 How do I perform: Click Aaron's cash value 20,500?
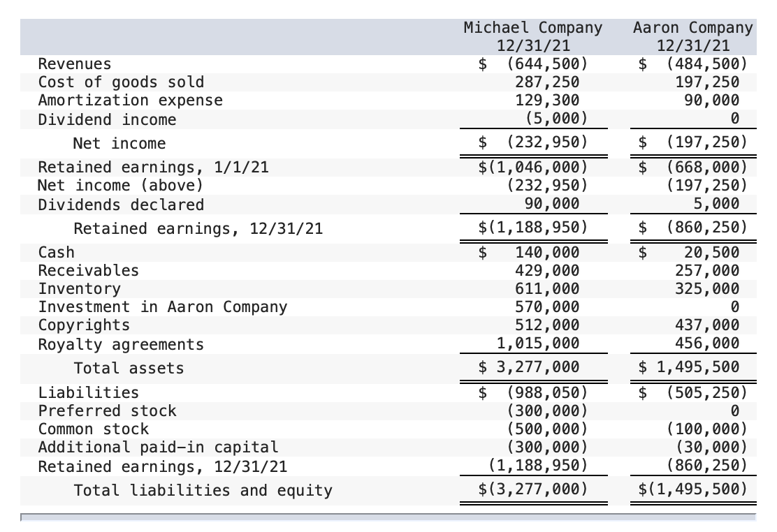pos(711,253)
